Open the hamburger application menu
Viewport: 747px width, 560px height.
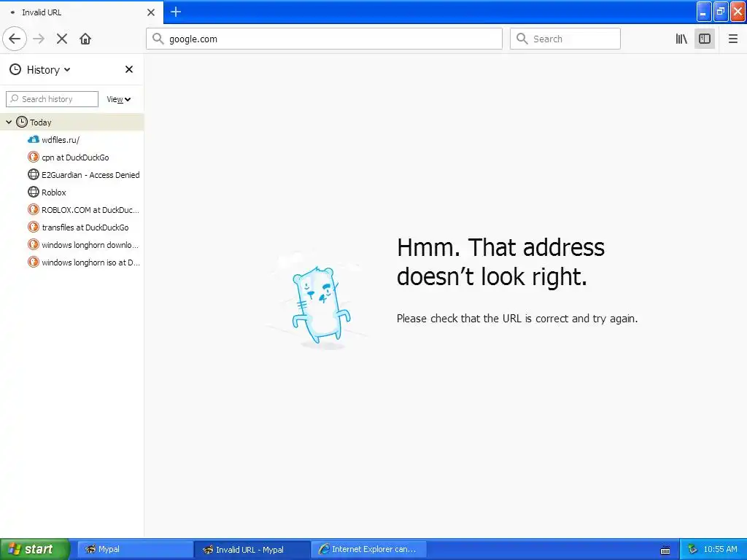[732, 39]
